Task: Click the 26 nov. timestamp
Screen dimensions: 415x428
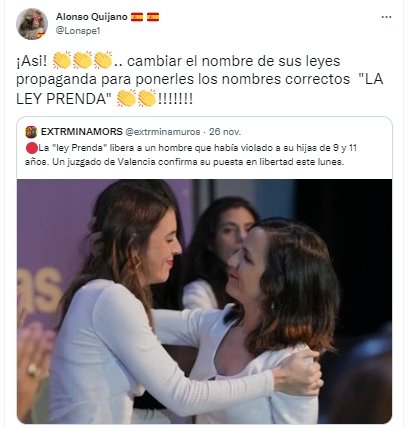Action: pyautogui.click(x=225, y=132)
